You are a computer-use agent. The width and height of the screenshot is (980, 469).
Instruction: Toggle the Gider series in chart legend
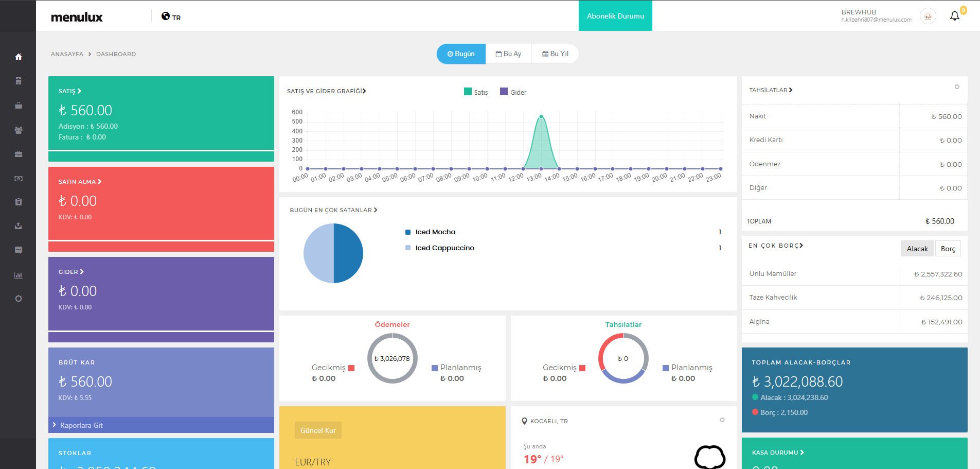(x=513, y=92)
